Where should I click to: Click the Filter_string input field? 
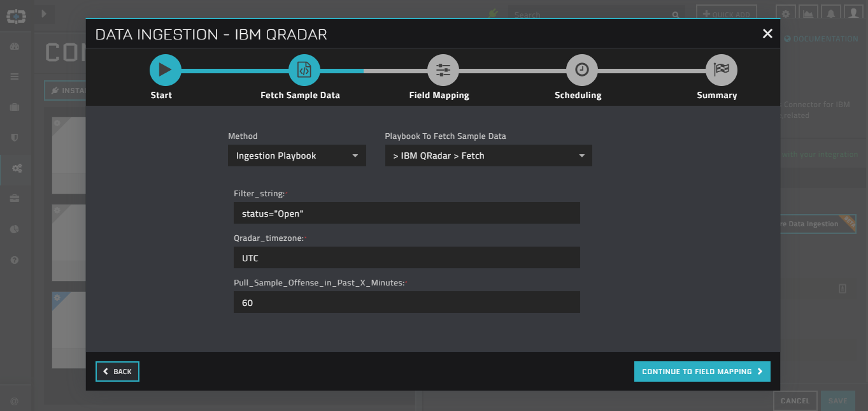[x=406, y=213]
